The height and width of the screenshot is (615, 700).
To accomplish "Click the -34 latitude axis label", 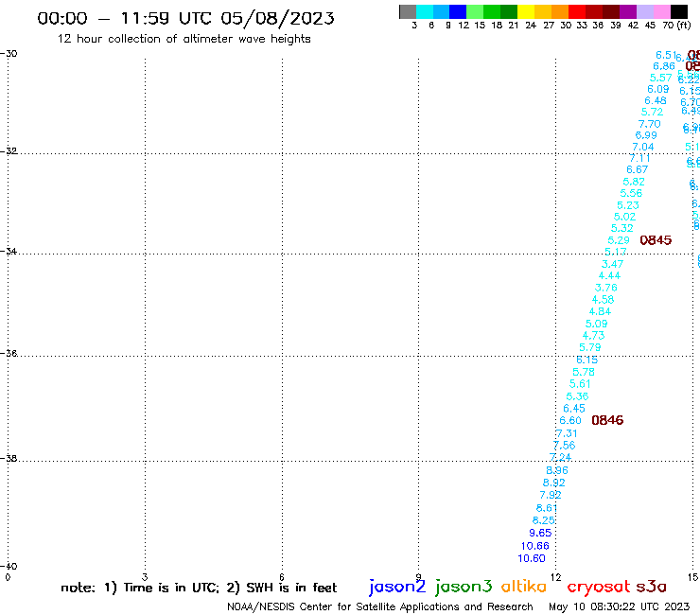I will (9, 251).
